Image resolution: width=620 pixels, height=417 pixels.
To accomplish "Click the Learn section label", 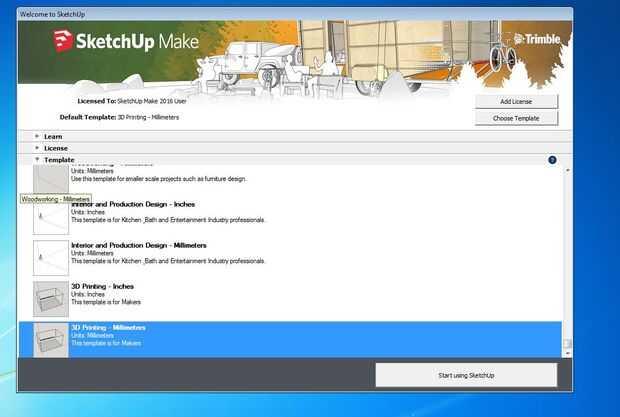I will click(x=53, y=136).
